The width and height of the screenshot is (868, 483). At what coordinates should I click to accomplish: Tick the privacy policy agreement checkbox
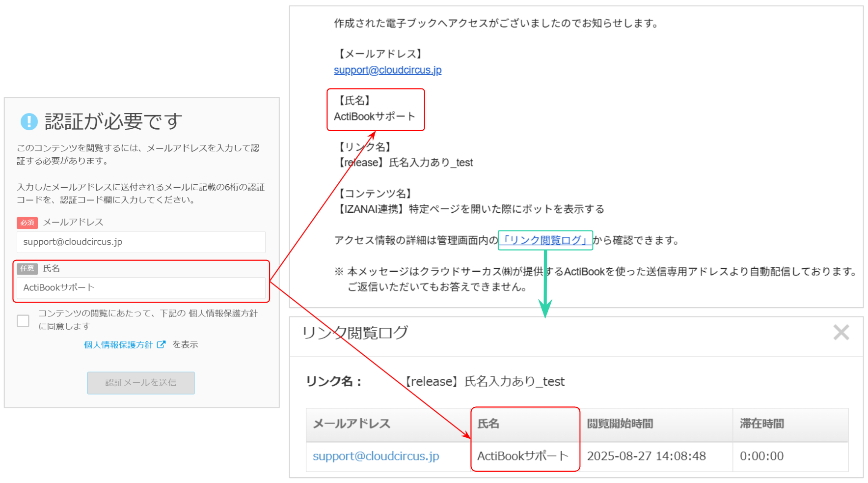[x=23, y=321]
